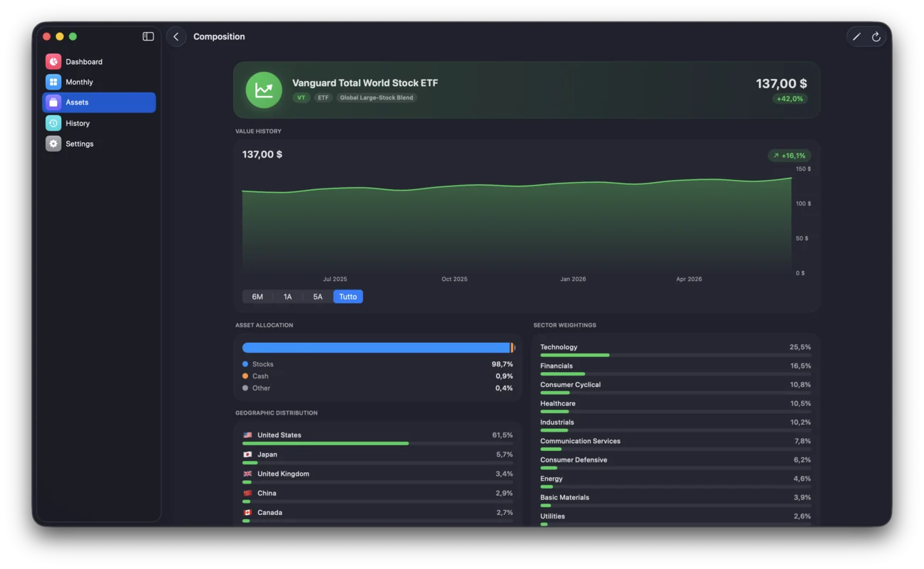
Task: Open the Dashboard sidebar item
Action: (99, 62)
